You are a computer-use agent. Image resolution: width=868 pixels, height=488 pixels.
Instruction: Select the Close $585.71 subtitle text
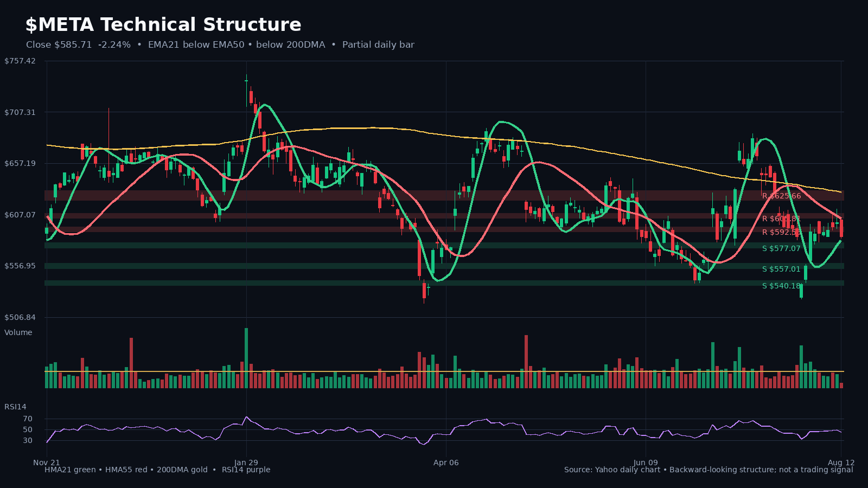pyautogui.click(x=59, y=45)
